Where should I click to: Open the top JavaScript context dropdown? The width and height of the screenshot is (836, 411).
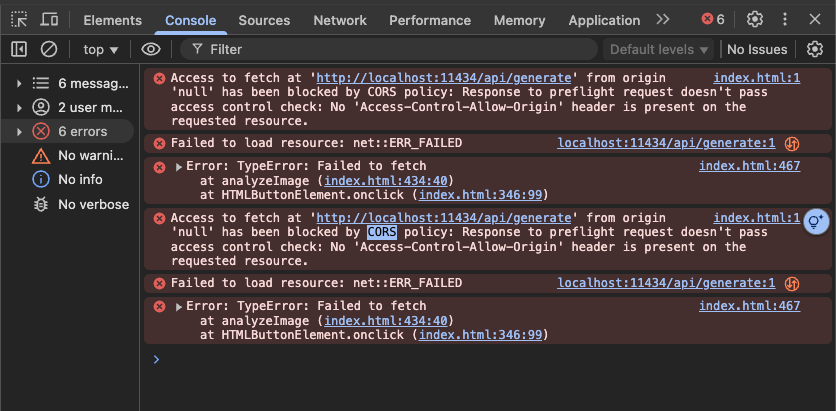[101, 49]
